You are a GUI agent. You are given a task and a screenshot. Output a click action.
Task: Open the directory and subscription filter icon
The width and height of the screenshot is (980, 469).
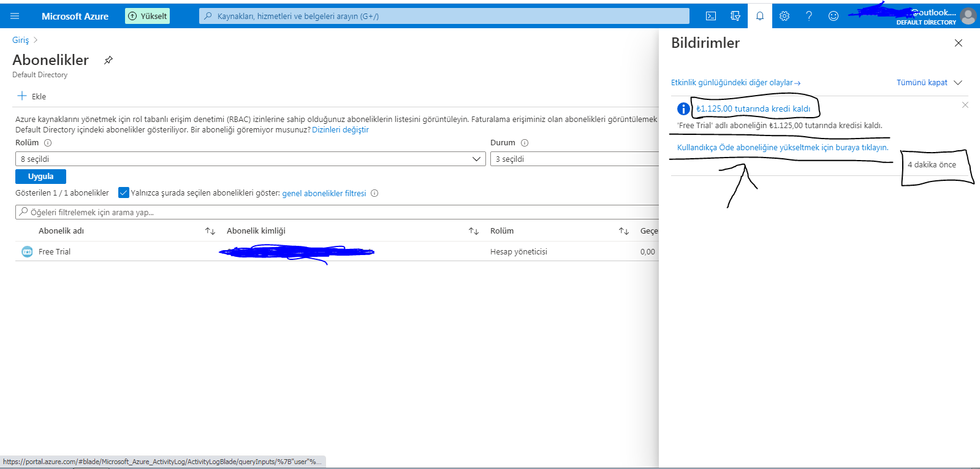point(735,16)
